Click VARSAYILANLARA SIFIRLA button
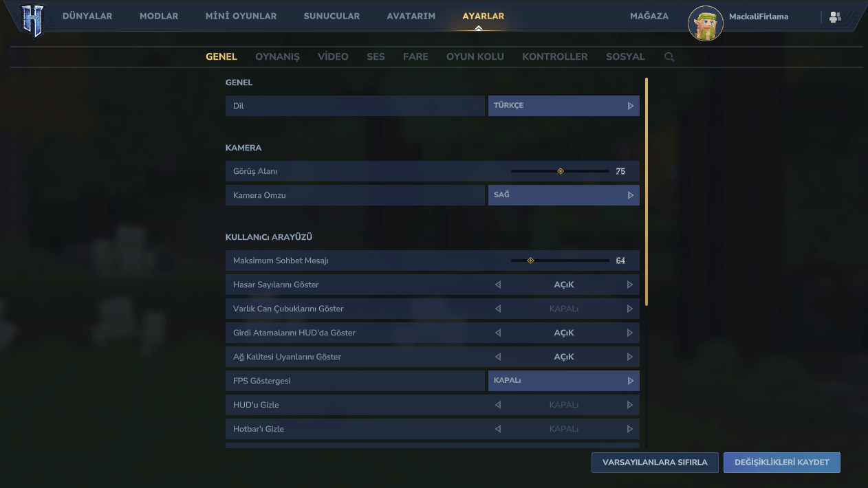Screen dimensions: 868x488 coord(655,463)
